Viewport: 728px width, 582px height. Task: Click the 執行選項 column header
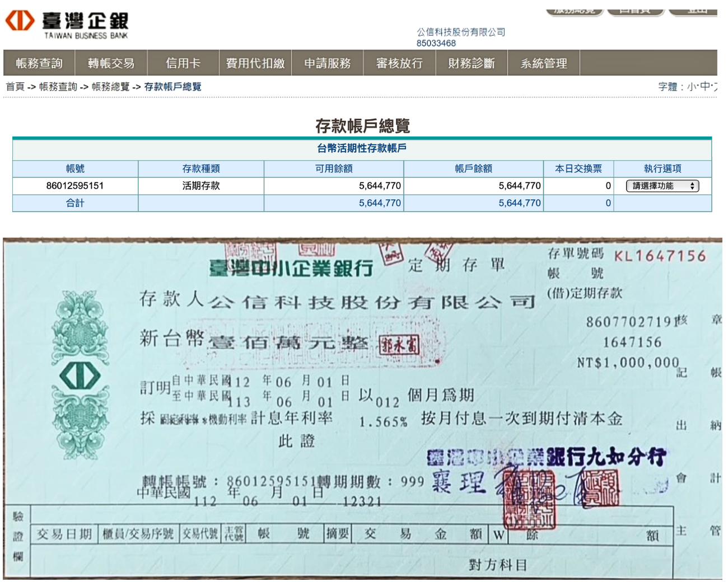(662, 168)
